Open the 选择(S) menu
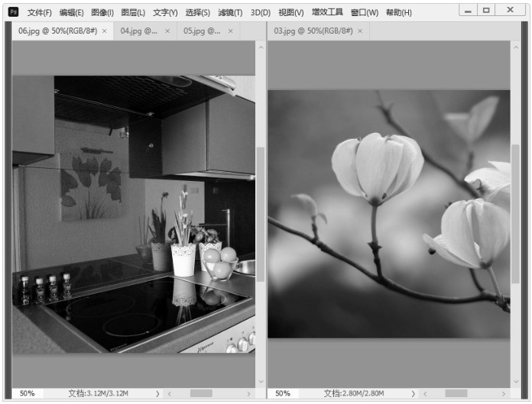The width and height of the screenshot is (532, 404). click(197, 13)
